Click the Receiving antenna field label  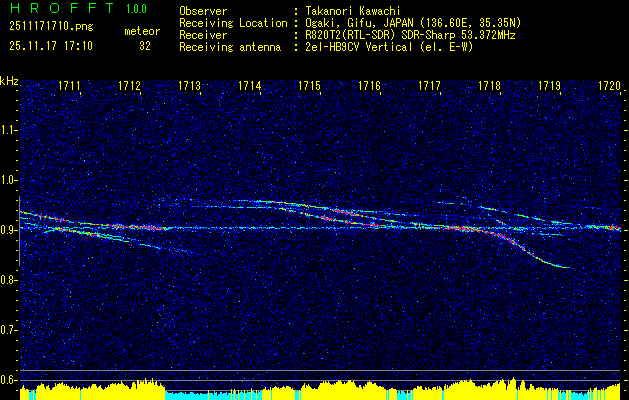click(230, 47)
